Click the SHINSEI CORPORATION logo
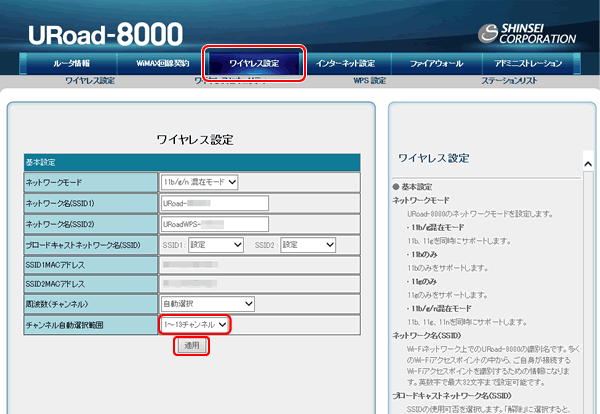Image resolution: width=600 pixels, height=414 pixels. point(527,34)
